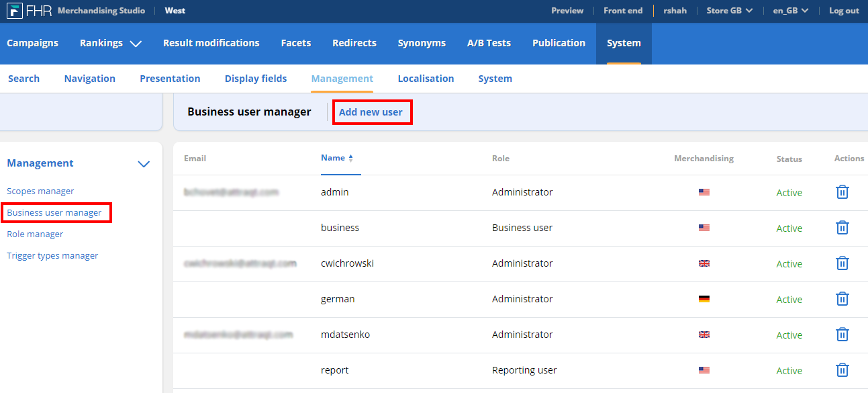This screenshot has height=393, width=868.
Task: Delete the admin user via trash icon
Action: coord(842,192)
